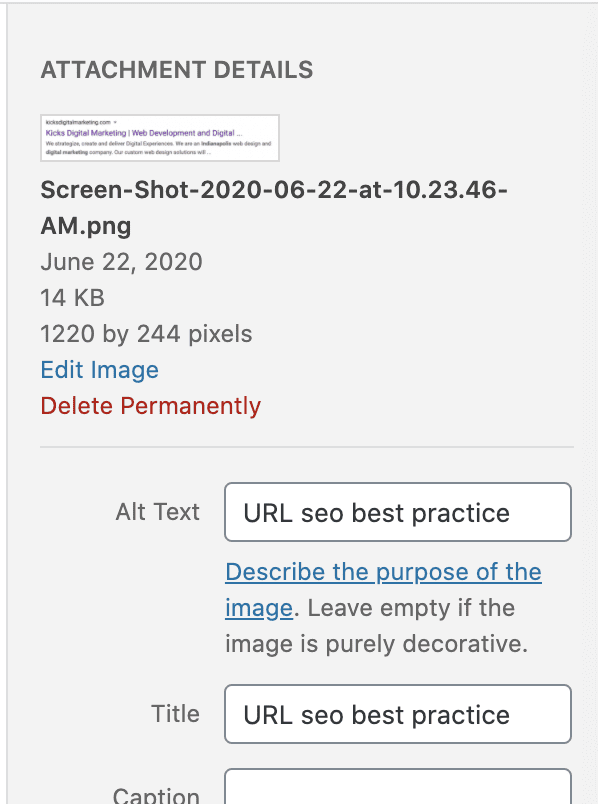Open 'Describe the purpose of the' link
598x804 pixels.
[384, 572]
